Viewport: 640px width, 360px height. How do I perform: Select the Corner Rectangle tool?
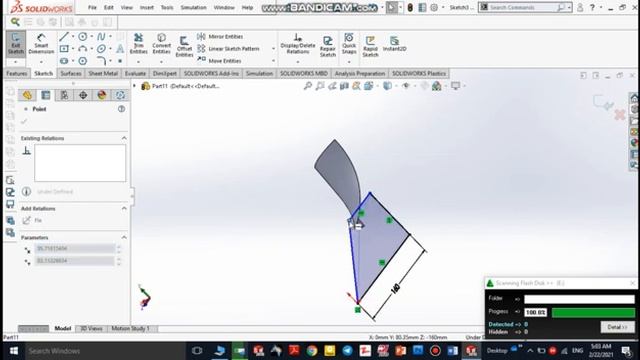pyautogui.click(x=64, y=49)
